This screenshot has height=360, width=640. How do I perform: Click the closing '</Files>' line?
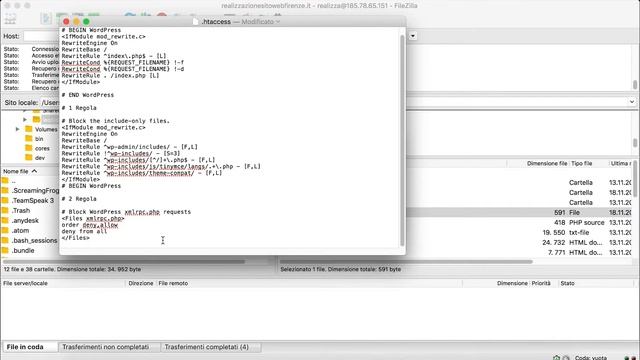tap(76, 238)
